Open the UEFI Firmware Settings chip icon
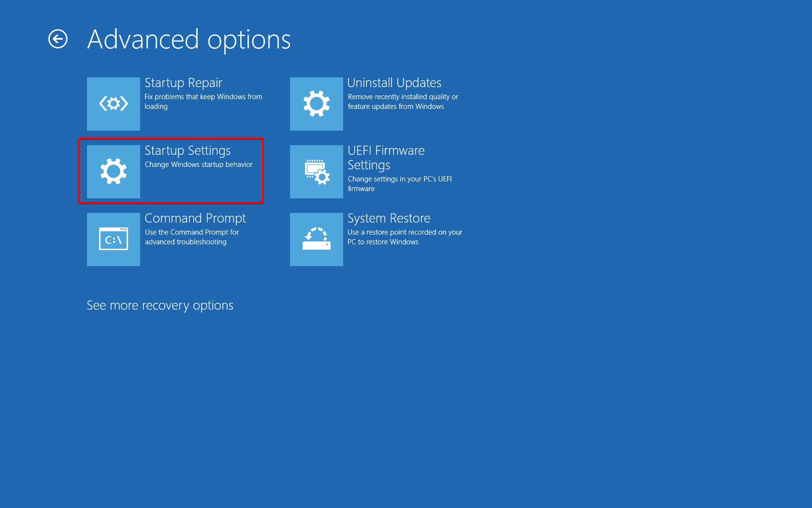This screenshot has height=508, width=812. click(x=317, y=172)
